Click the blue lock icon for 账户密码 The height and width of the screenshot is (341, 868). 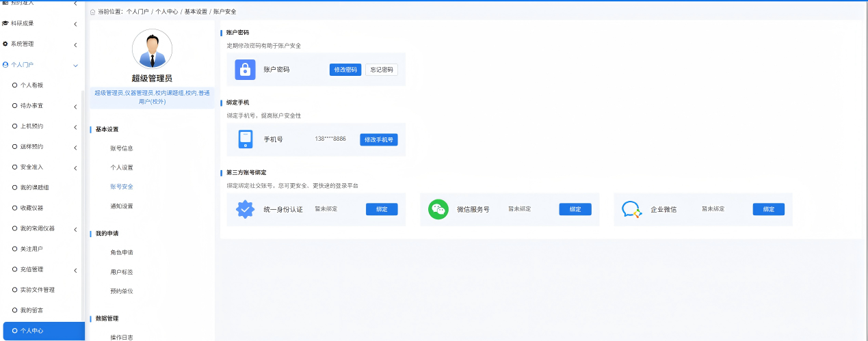(245, 70)
